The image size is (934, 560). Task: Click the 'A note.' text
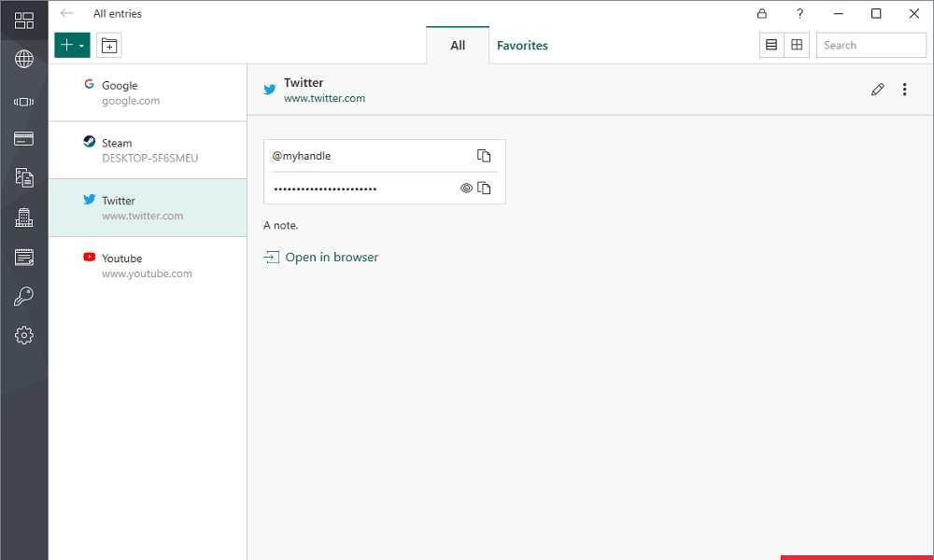[281, 226]
